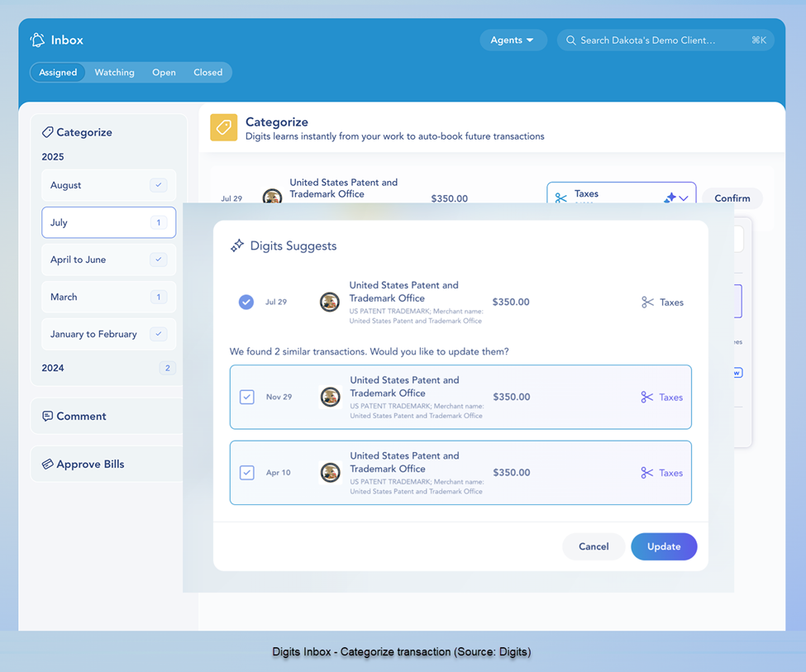
Task: Click the count badge on March
Action: (x=159, y=297)
